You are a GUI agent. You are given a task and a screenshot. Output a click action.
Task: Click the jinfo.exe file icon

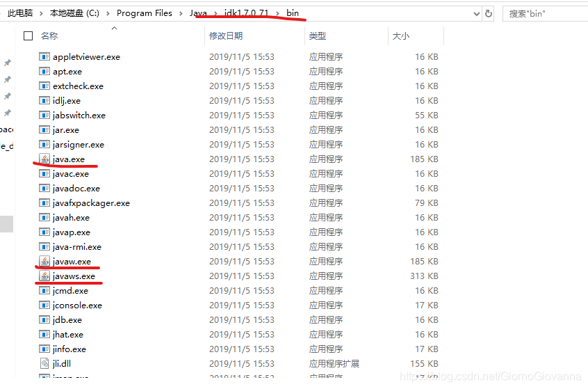point(44,349)
